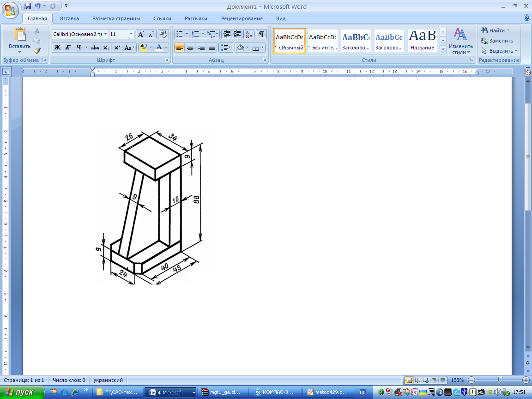Click the Изменить стили button
This screenshot has height=399, width=532.
460,41
